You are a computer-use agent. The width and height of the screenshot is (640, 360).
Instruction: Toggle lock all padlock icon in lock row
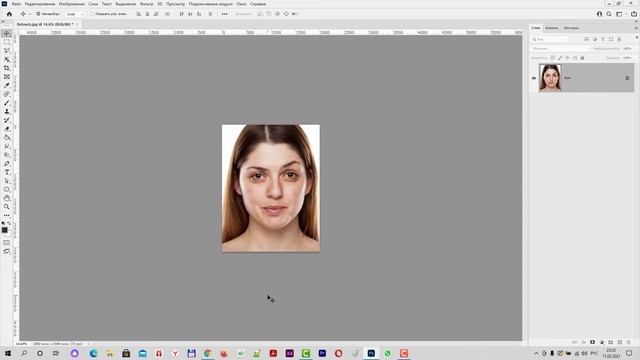(x=582, y=58)
